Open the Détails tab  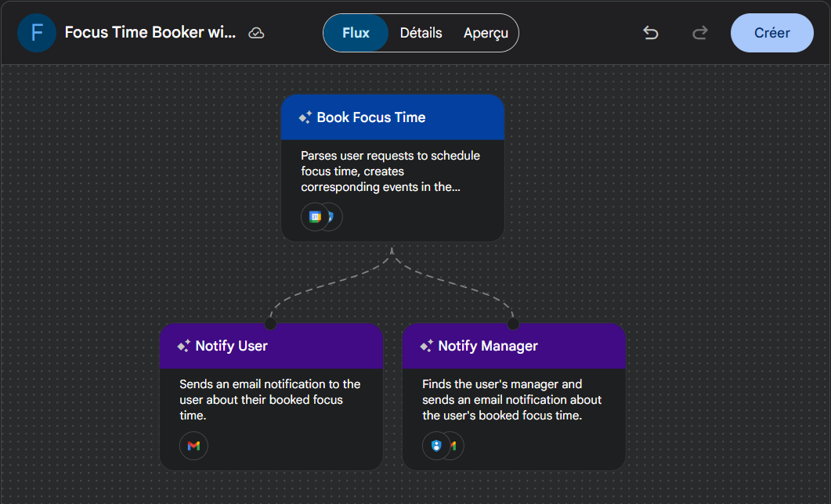click(x=421, y=33)
